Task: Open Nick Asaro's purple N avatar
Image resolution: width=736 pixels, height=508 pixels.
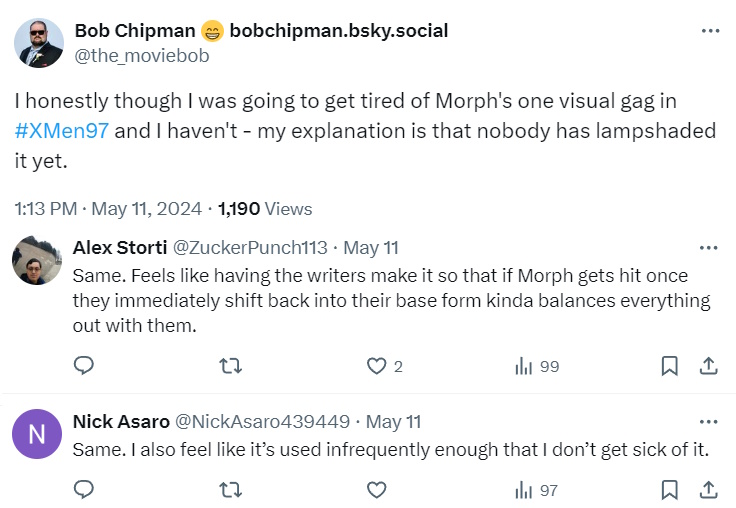Action: 37,434
